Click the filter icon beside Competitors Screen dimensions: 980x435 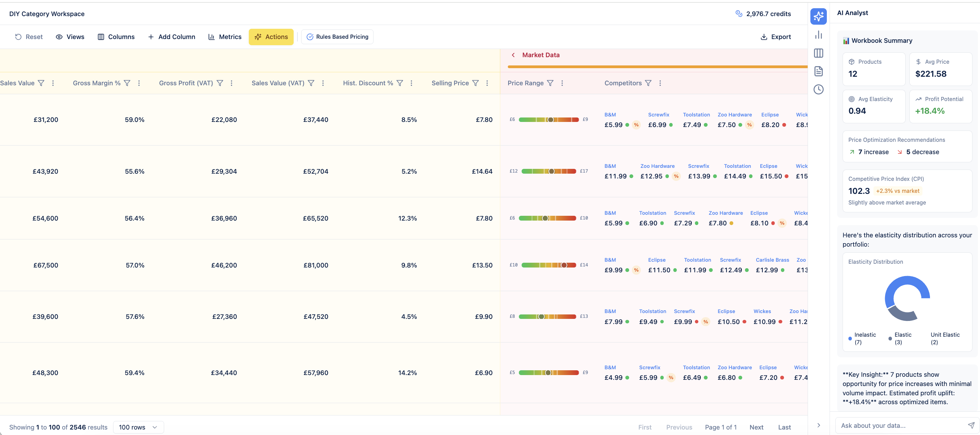point(648,83)
